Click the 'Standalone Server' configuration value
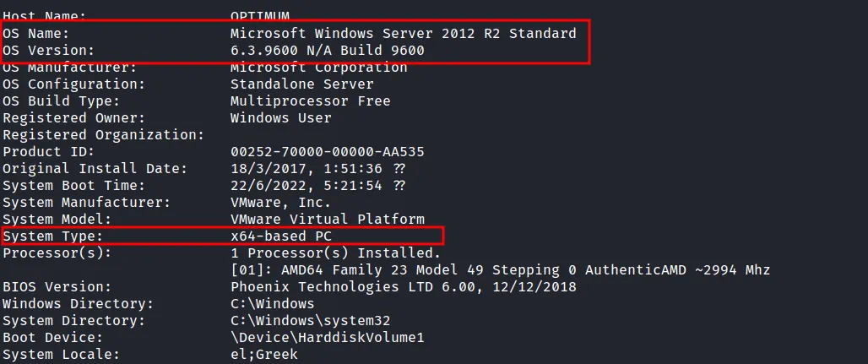The height and width of the screenshot is (364, 868). click(x=301, y=84)
